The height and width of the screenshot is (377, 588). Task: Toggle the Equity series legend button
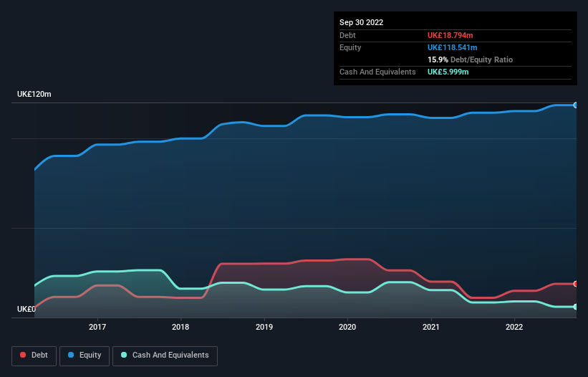point(85,355)
